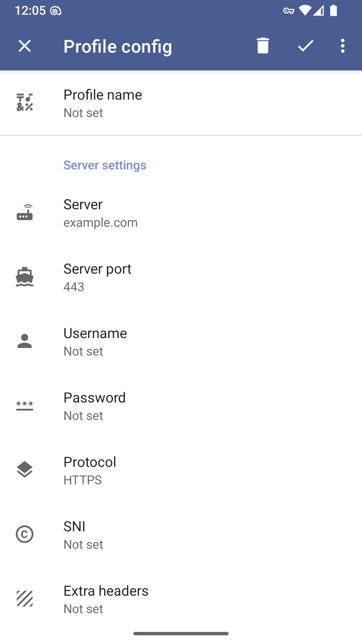Open the Extra headers setting
The image size is (362, 644).
181,599
